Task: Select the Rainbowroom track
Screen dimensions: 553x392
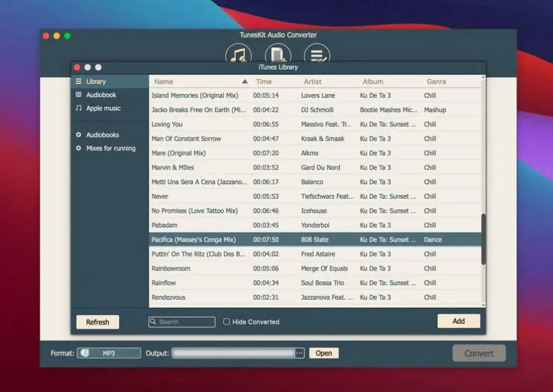Action: coord(315,268)
